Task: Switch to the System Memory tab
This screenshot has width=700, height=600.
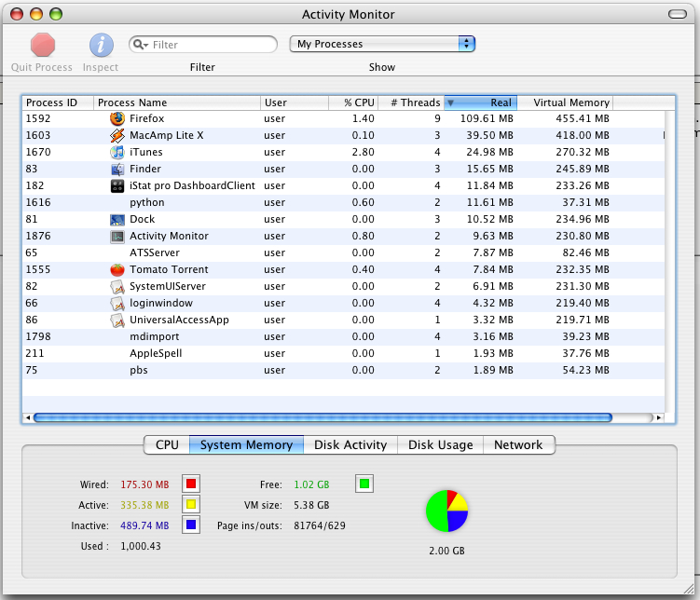Action: click(x=246, y=444)
